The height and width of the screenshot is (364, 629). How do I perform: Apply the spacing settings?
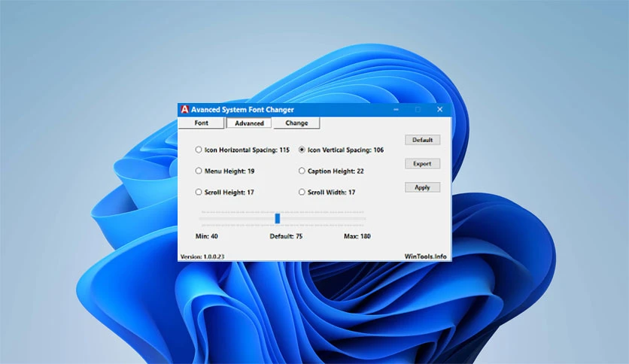tap(422, 187)
